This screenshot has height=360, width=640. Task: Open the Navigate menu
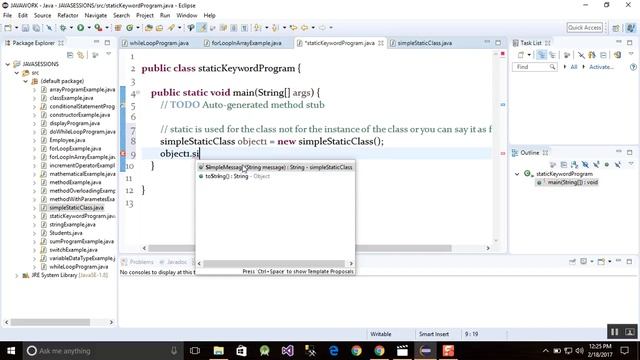pyautogui.click(x=96, y=15)
